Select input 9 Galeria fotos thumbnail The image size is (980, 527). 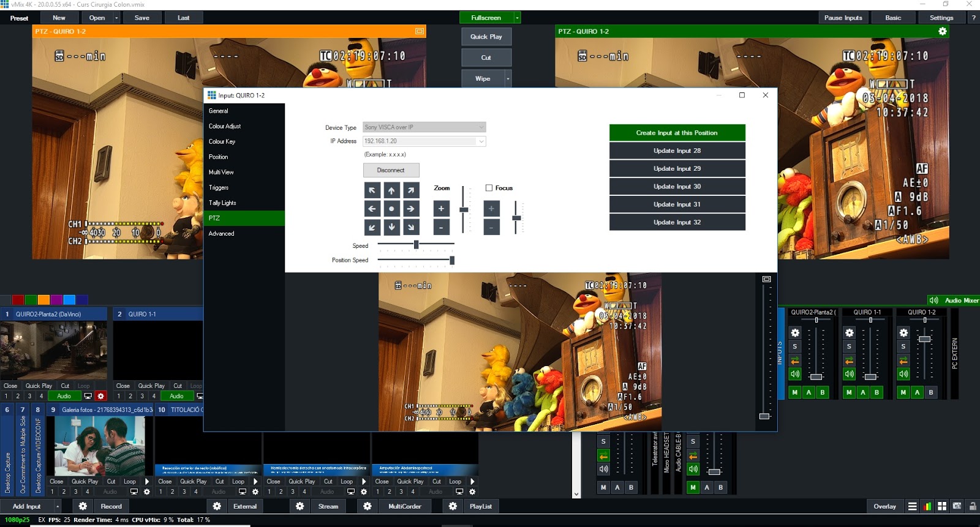point(100,446)
